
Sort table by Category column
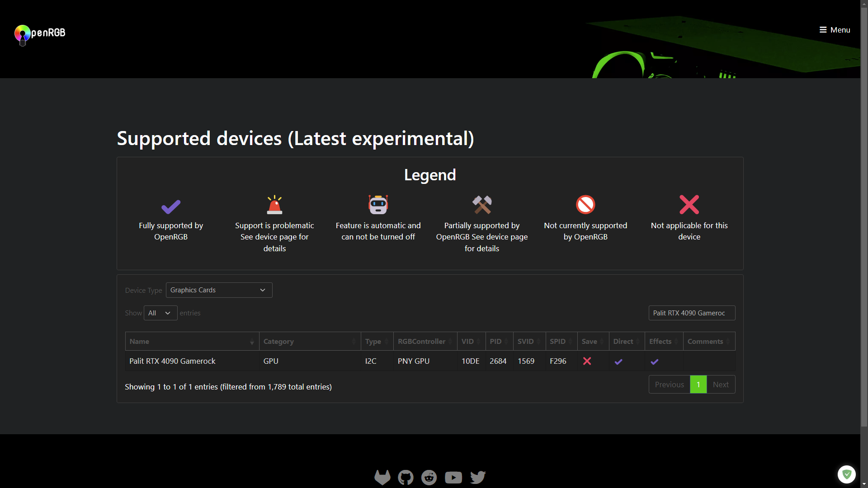tap(310, 342)
